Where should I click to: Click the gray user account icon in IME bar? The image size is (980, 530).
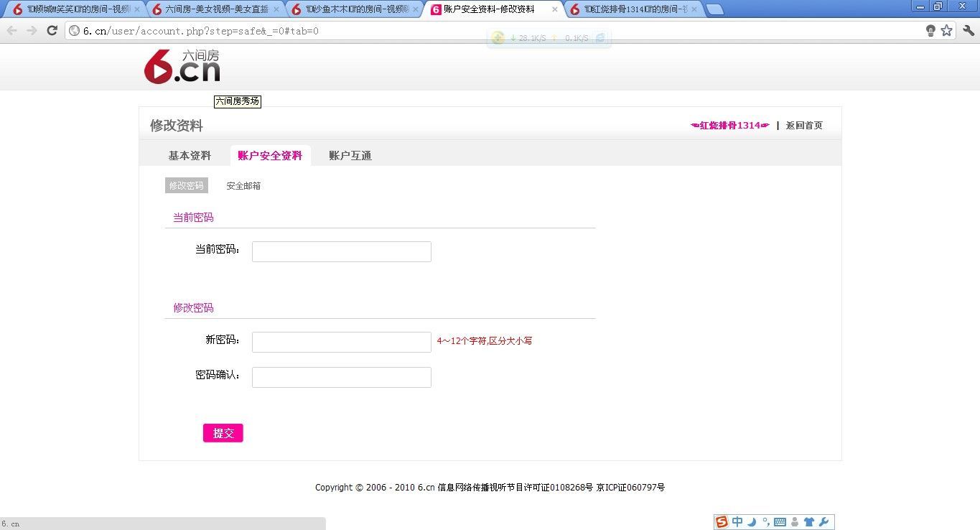coord(795,522)
